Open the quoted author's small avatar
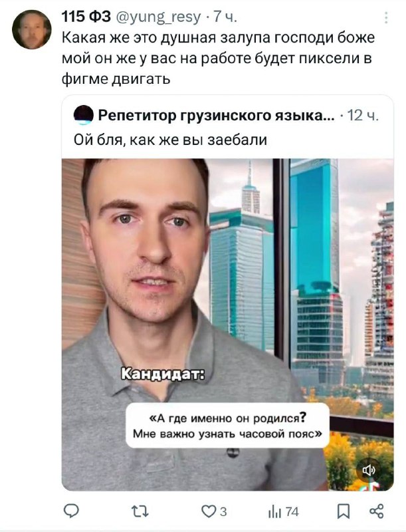406x532 pixels. (83, 115)
